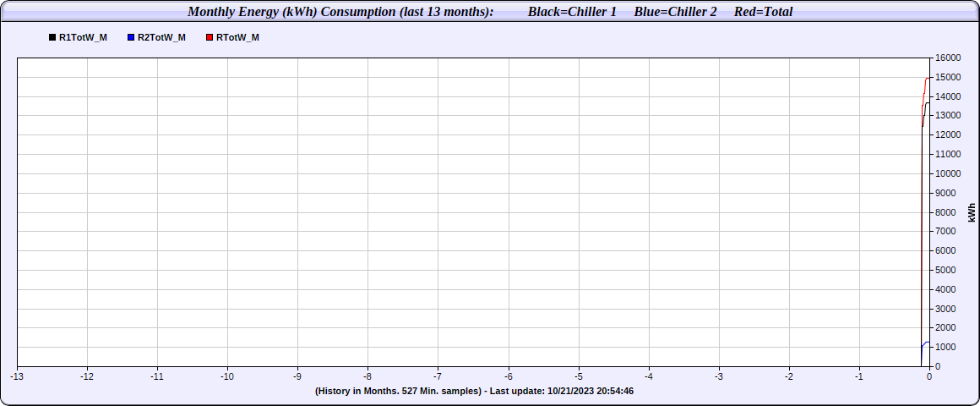Screen dimensions: 980x406
Task: Click the 10000 y-axis value
Action: 948,173
